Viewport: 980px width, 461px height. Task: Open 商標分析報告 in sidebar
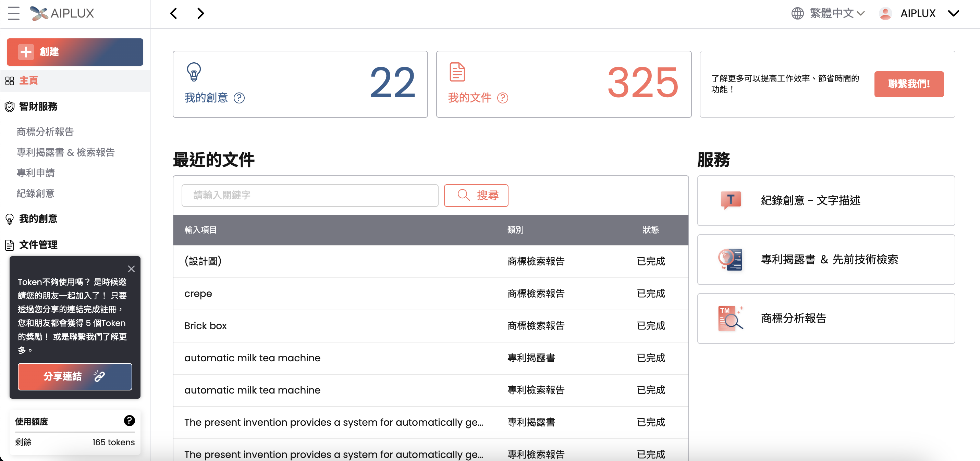(45, 132)
